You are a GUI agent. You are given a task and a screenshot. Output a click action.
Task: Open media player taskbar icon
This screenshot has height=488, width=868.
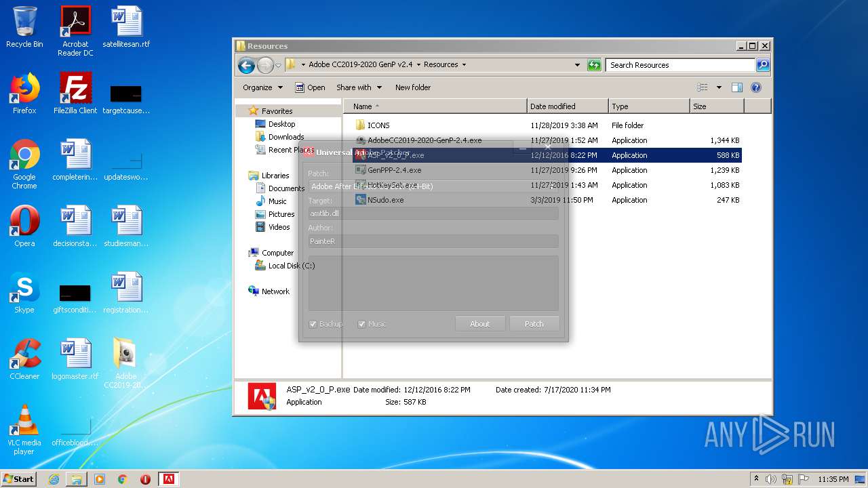point(100,479)
